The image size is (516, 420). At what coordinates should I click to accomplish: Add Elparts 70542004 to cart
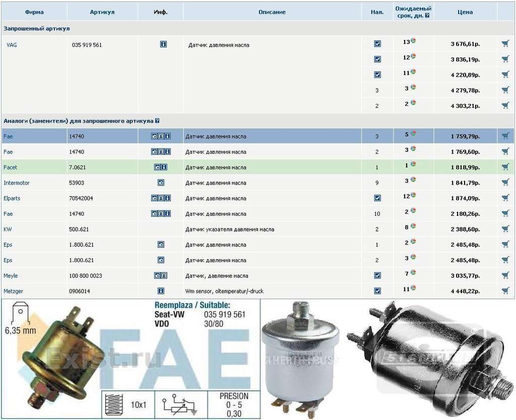(505, 198)
